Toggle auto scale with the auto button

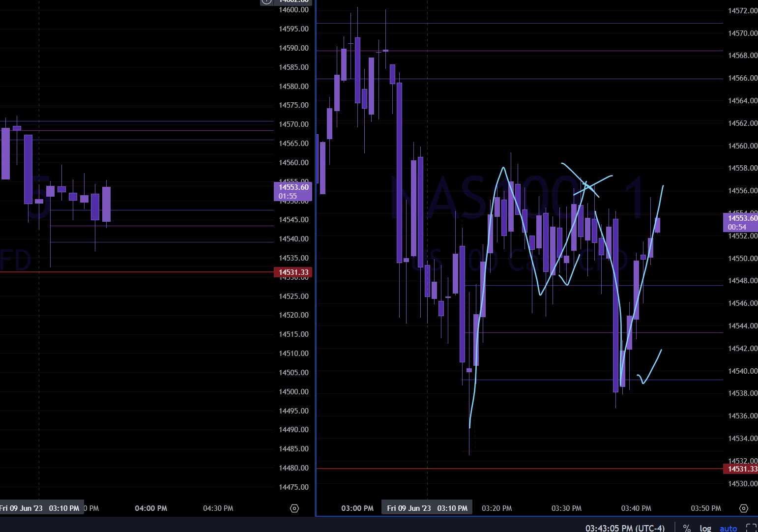[729, 528]
